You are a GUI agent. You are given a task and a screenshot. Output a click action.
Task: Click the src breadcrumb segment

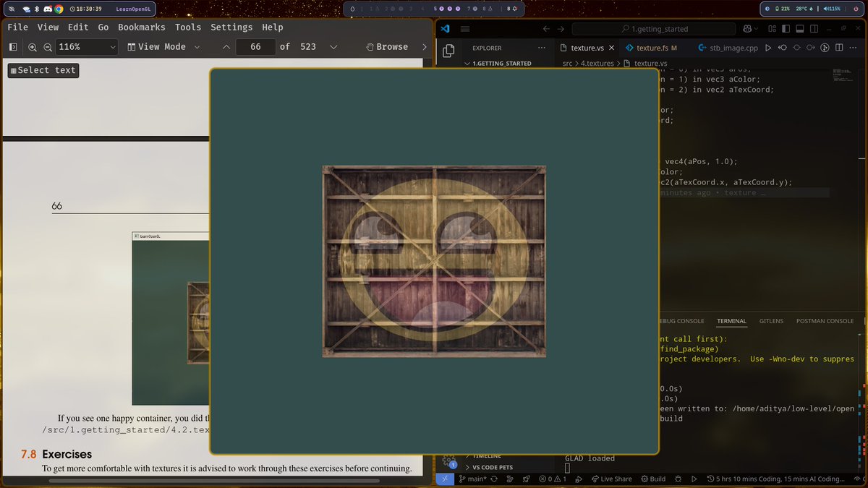tap(568, 63)
